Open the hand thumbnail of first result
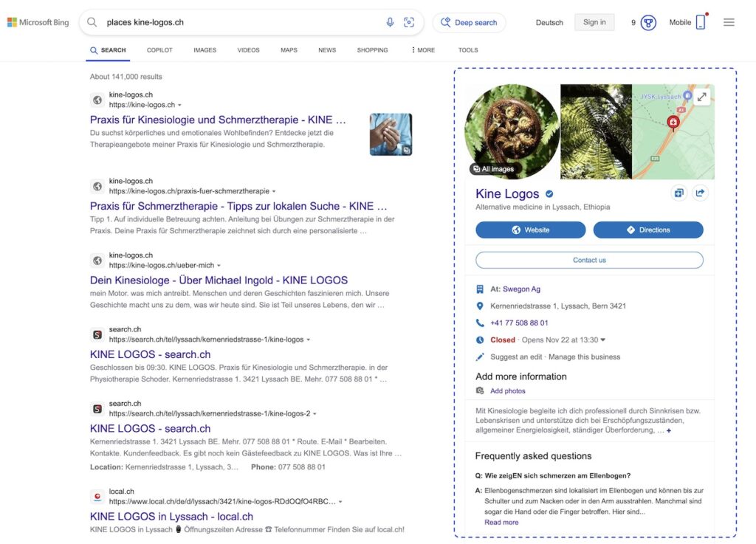 pyautogui.click(x=391, y=134)
